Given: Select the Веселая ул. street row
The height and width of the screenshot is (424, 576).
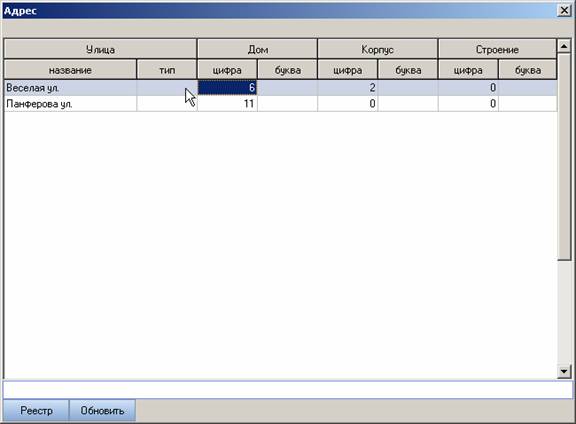Looking at the screenshot, I should [x=280, y=88].
